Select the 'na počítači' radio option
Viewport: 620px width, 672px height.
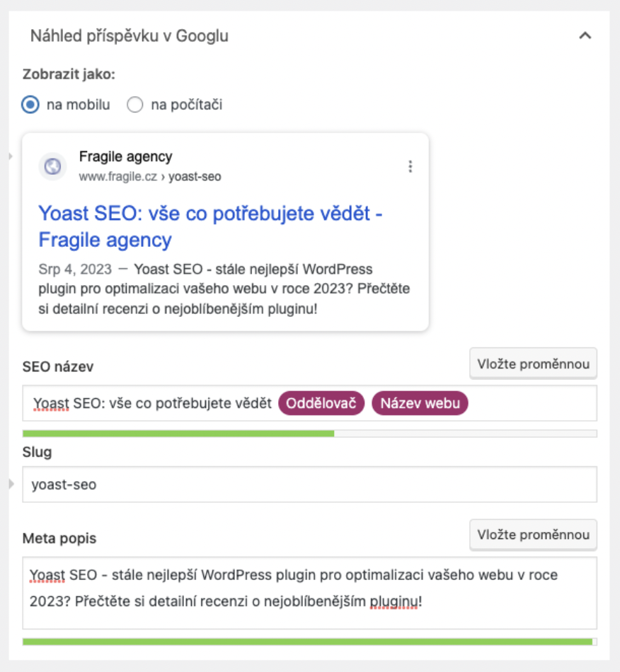tap(134, 105)
